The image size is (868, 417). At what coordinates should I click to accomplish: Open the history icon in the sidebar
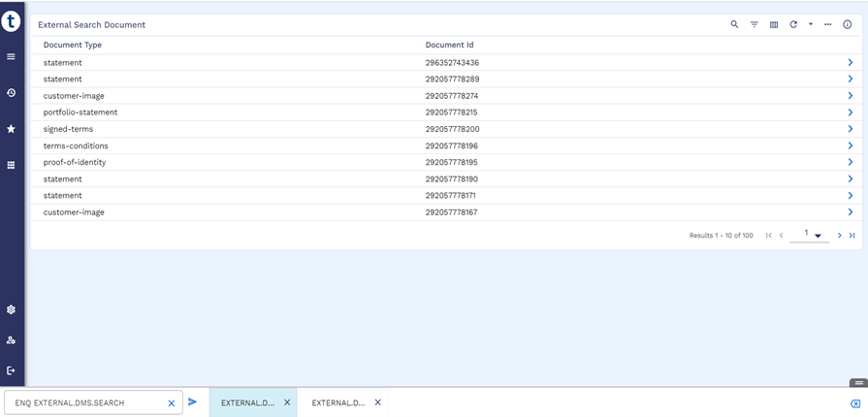click(x=12, y=93)
